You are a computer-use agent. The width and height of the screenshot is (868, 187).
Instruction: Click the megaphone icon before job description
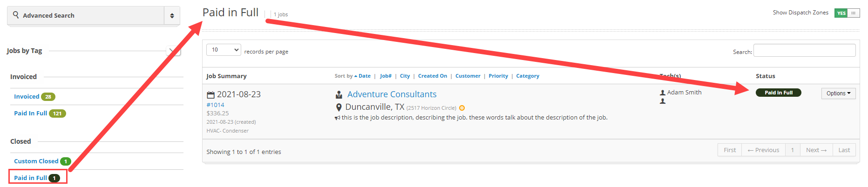337,118
